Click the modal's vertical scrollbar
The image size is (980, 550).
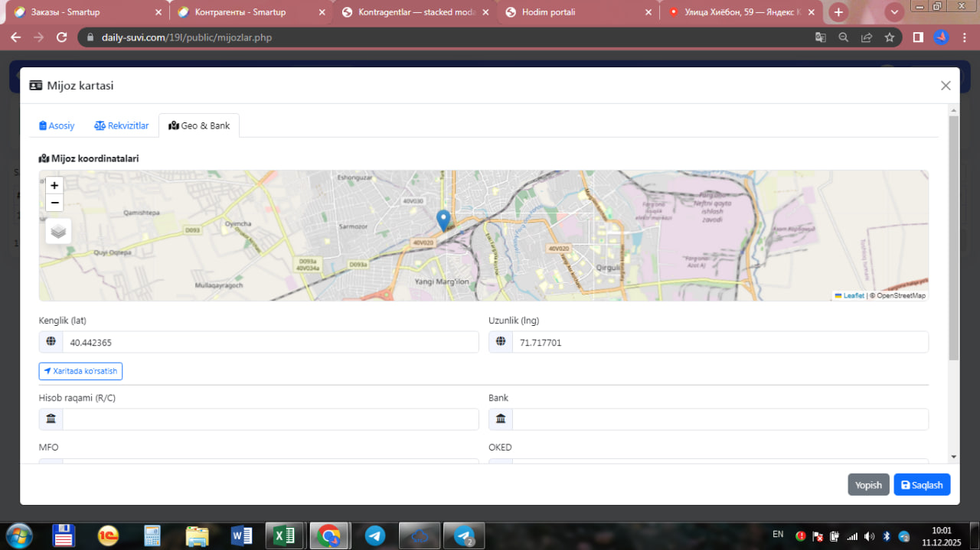[953, 237]
